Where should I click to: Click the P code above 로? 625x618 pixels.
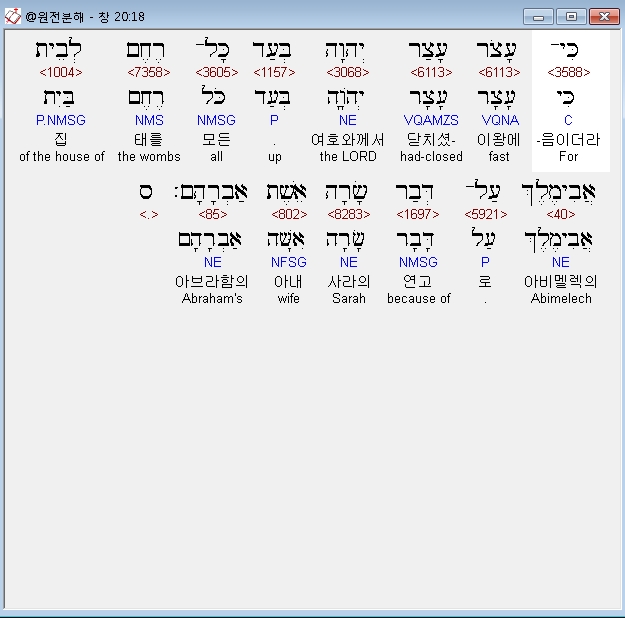pos(485,262)
